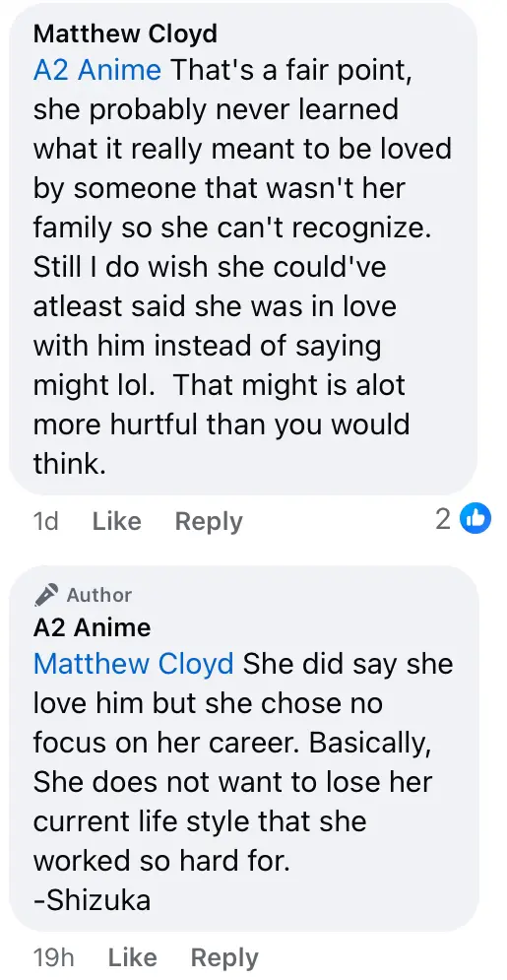Open Matthew Cloyd mention in author's reply
Image resolution: width=507 pixels, height=980 pixels.
point(134,664)
